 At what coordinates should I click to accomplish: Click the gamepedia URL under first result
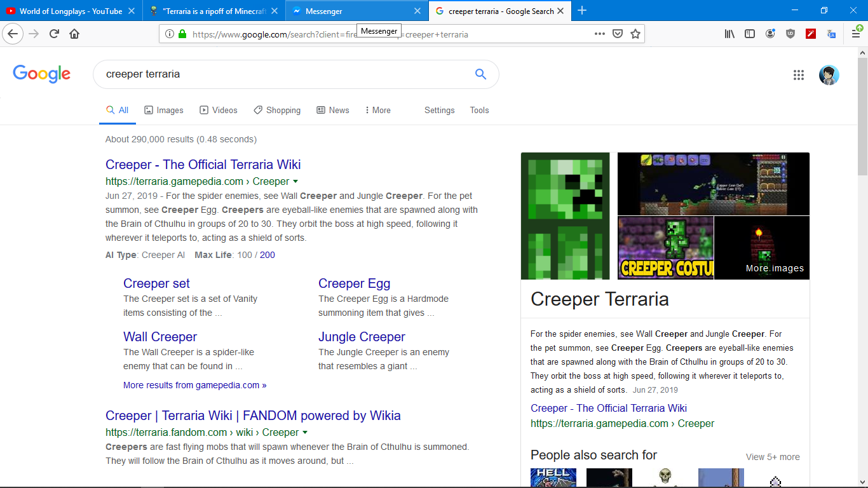click(x=197, y=181)
